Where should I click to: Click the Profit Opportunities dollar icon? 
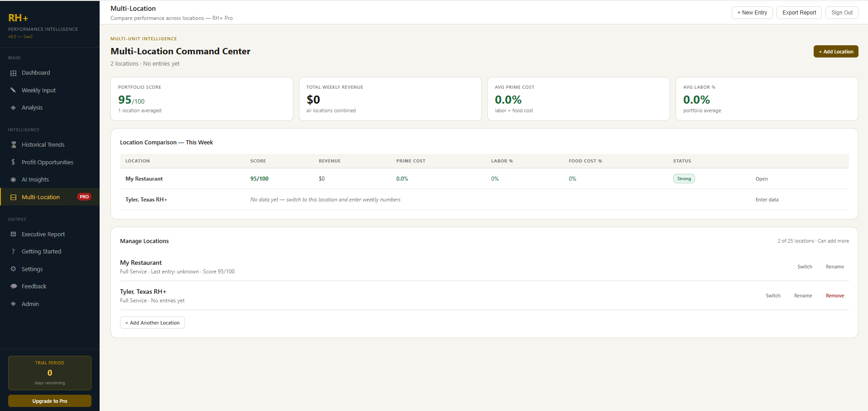pos(13,162)
